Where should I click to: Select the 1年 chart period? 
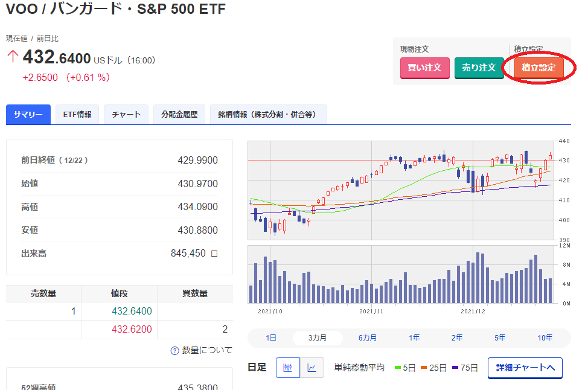point(414,338)
